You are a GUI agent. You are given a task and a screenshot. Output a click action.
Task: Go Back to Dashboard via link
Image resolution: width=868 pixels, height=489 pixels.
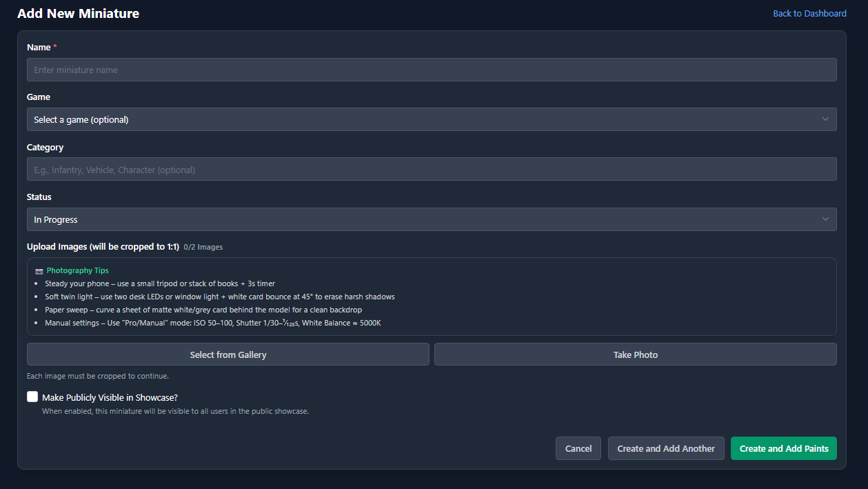(809, 14)
